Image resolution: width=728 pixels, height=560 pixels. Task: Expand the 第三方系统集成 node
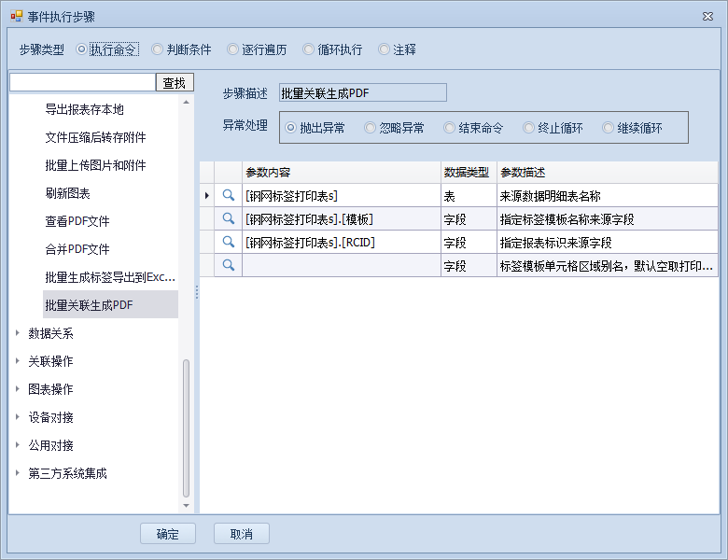tap(19, 473)
